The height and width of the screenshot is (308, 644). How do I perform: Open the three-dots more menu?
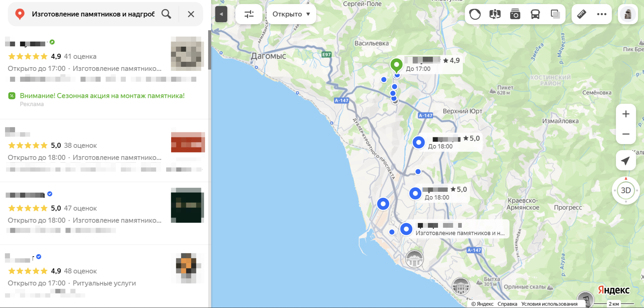[602, 14]
